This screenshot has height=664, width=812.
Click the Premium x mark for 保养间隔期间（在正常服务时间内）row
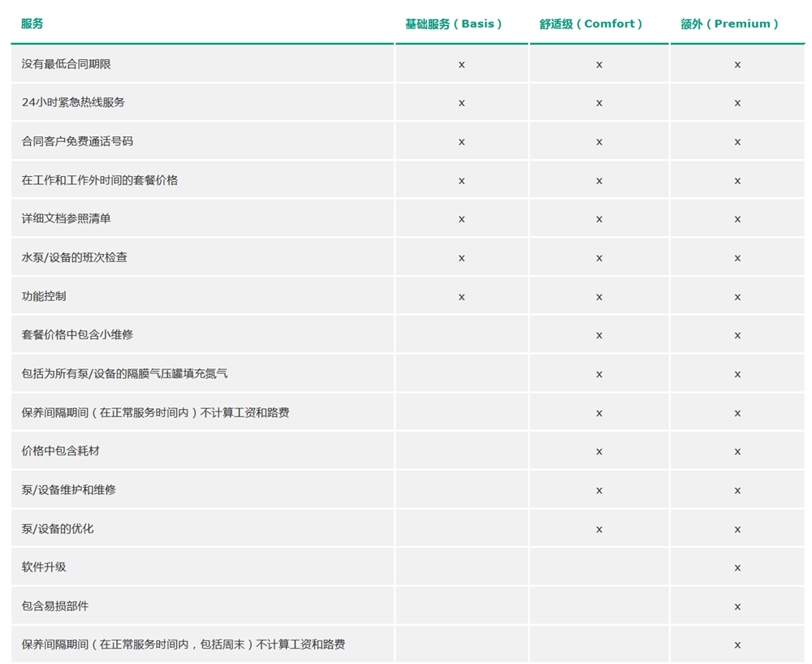(x=737, y=413)
